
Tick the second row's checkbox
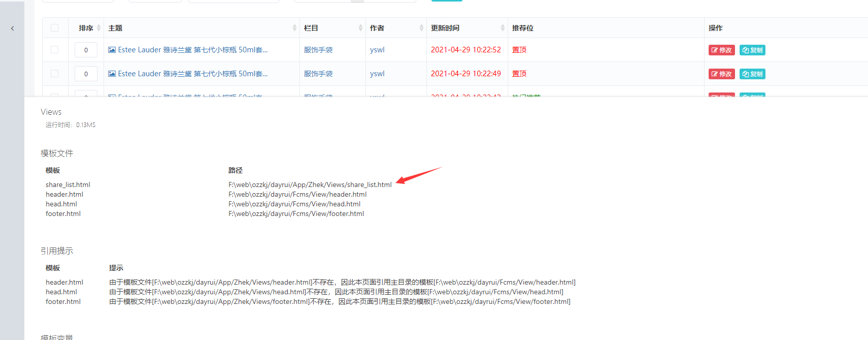click(54, 74)
